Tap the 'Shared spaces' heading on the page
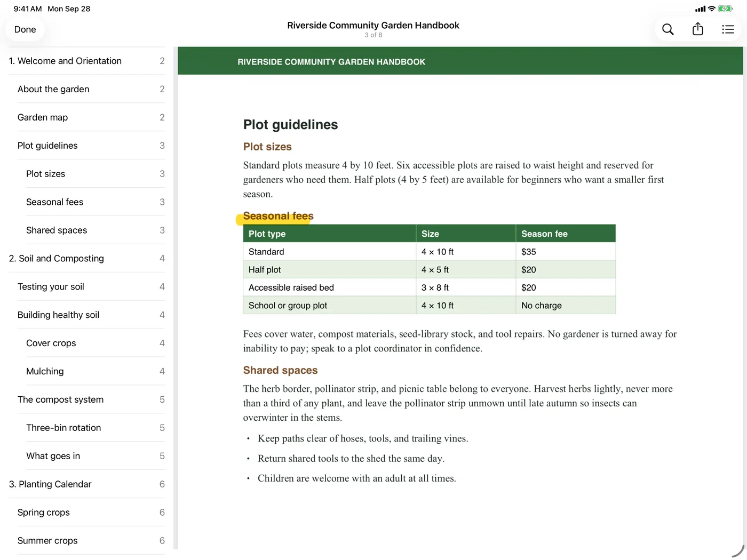 click(280, 371)
